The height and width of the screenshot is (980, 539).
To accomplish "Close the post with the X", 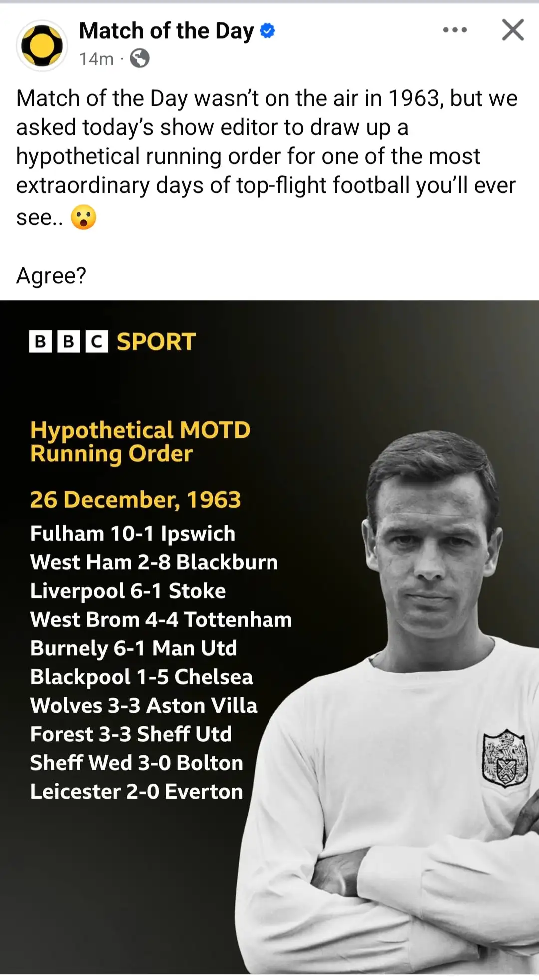I will pos(513,30).
